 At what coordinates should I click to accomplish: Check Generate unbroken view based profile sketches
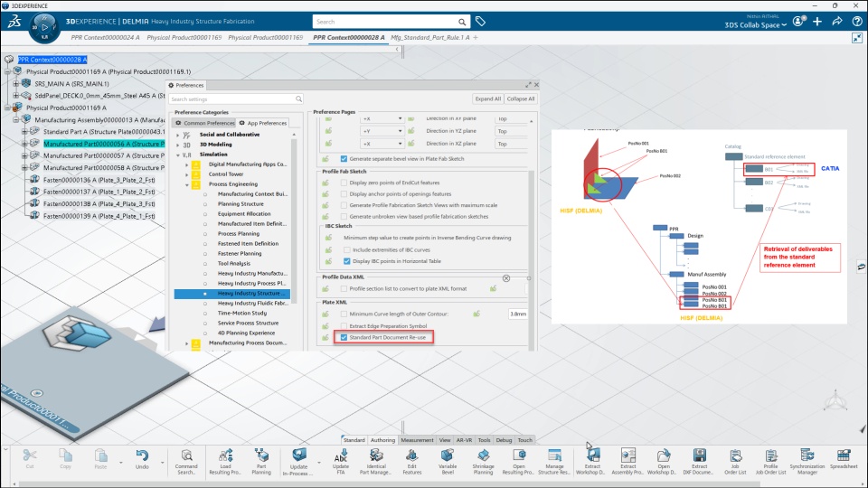click(x=344, y=217)
